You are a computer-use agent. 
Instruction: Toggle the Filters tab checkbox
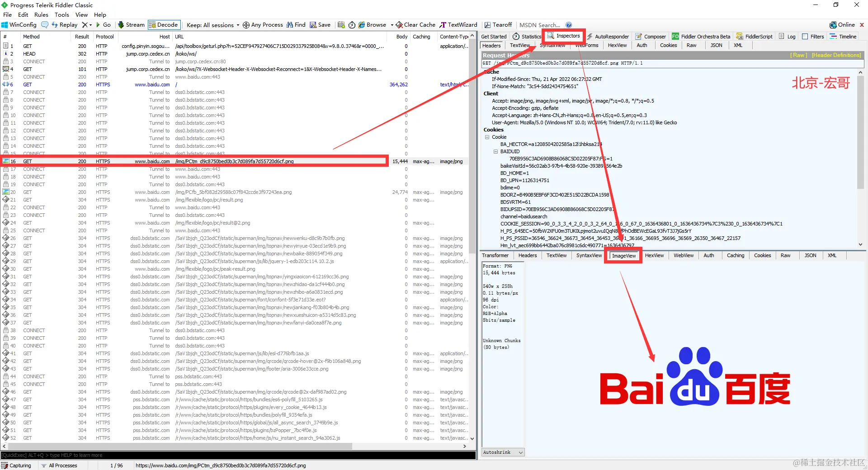[805, 37]
